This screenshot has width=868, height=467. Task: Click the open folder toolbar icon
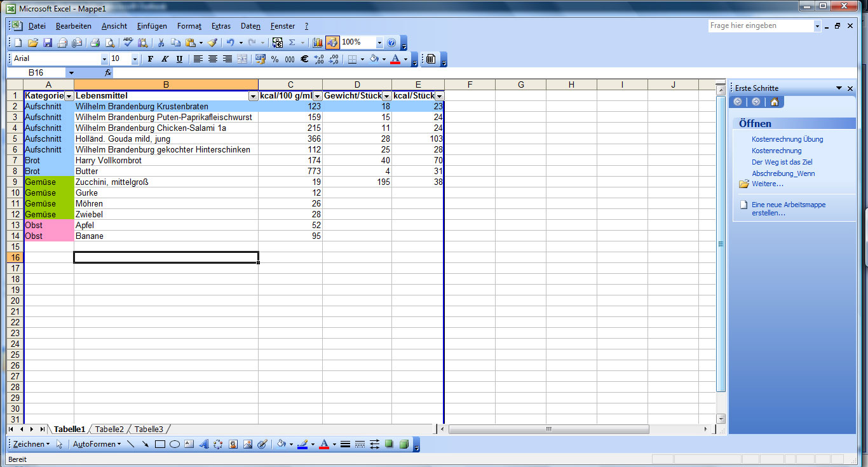tap(32, 43)
